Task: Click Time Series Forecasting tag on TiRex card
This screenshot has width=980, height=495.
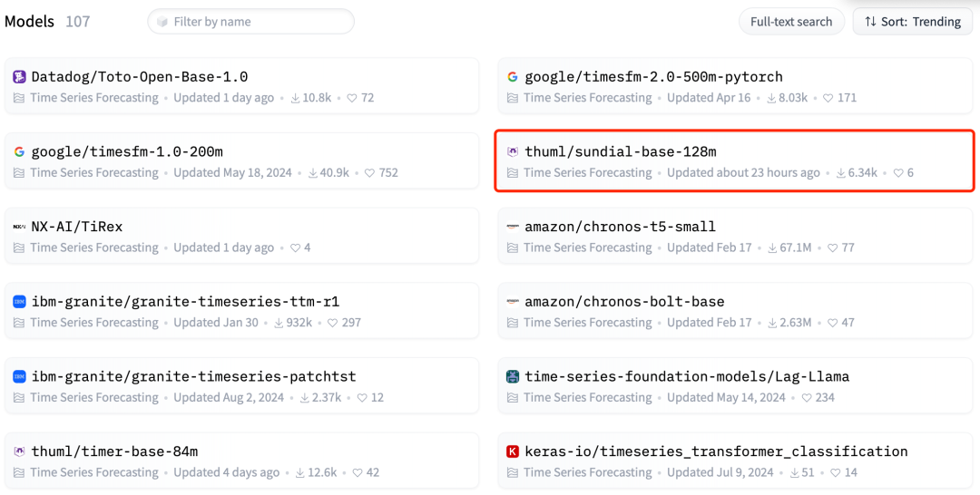Action: pyautogui.click(x=94, y=247)
